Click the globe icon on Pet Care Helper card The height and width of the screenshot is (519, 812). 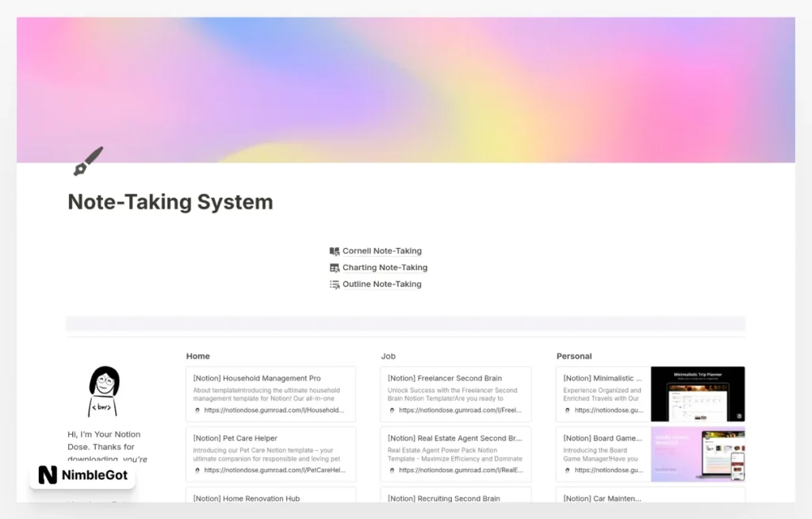point(197,470)
